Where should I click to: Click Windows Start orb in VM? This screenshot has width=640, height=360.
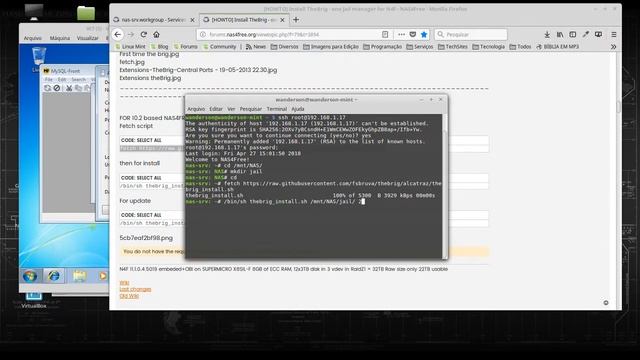pyautogui.click(x=30, y=276)
